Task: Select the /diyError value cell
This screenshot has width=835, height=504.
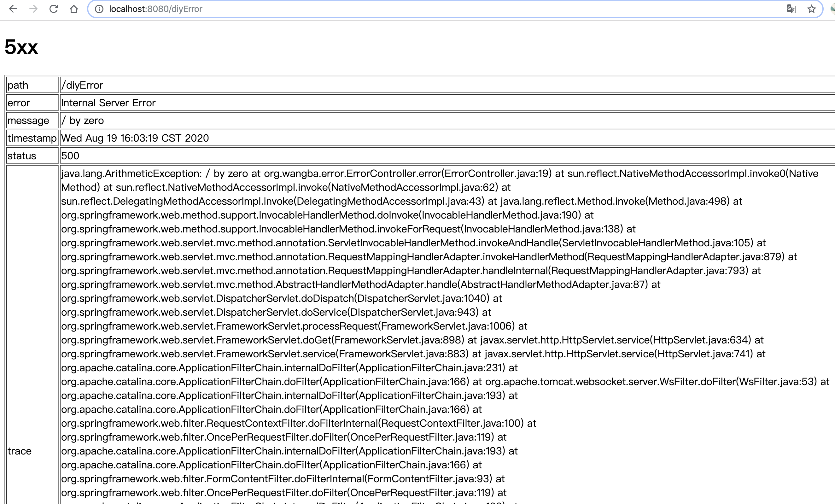Action: (x=82, y=85)
